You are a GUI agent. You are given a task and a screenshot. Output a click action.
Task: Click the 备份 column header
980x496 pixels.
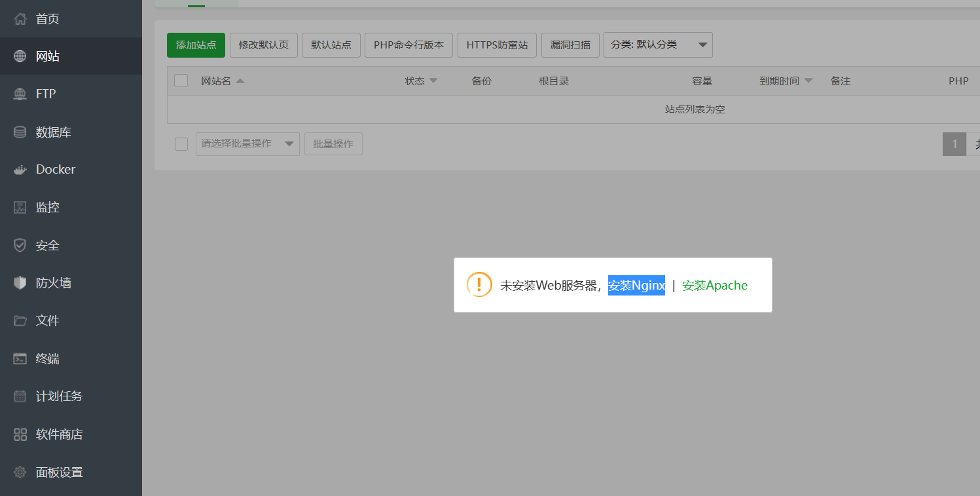coord(481,81)
